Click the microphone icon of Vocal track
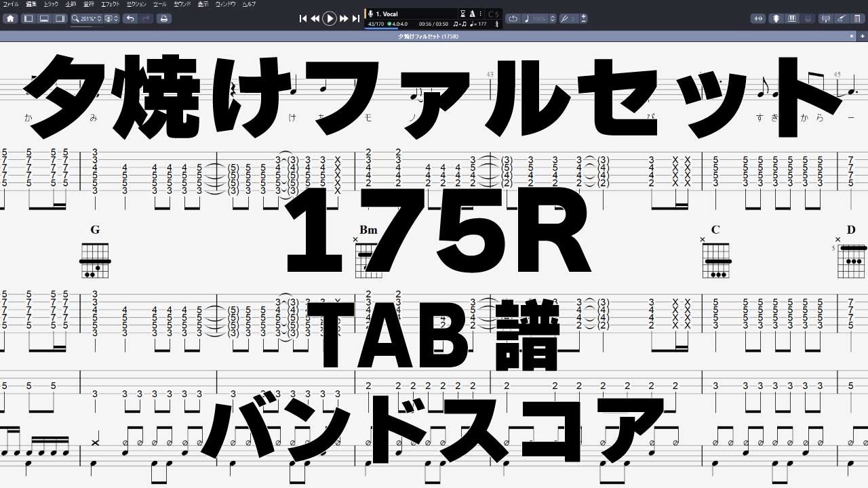868x488 pixels. click(x=370, y=14)
